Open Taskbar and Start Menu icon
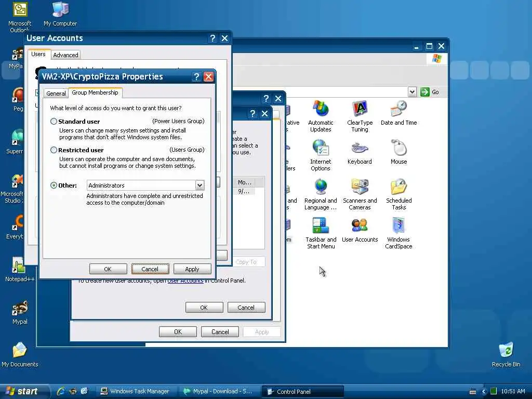 tap(320, 233)
